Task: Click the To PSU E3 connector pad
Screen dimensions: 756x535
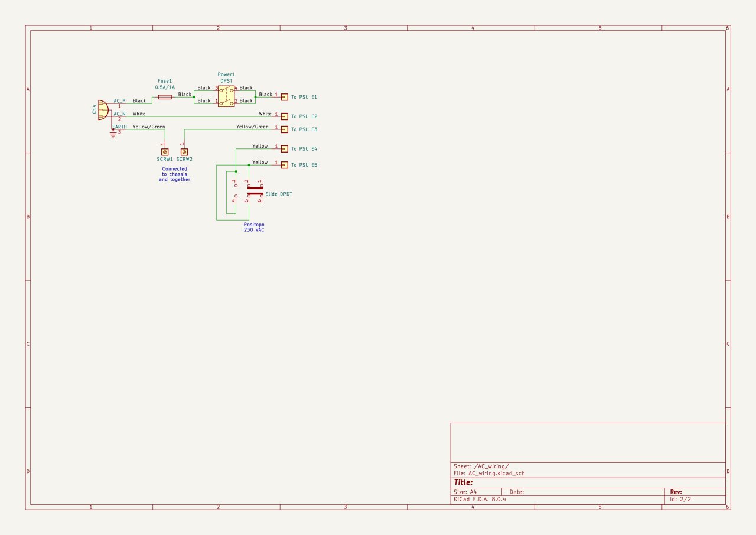Action: pos(285,129)
